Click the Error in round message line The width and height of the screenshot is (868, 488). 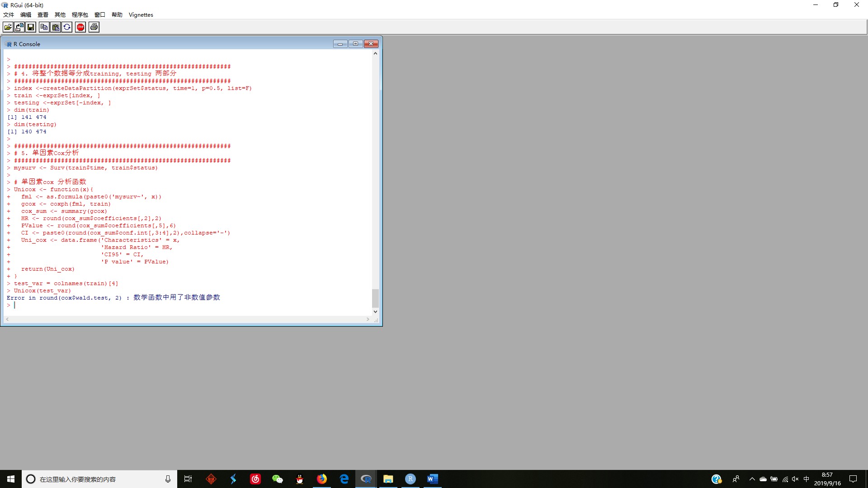coord(113,298)
